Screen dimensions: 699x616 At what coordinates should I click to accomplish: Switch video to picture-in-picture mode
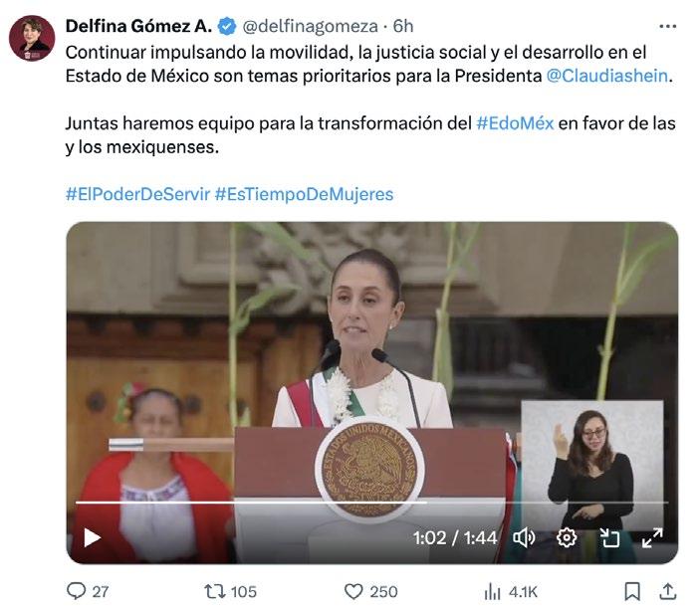pyautogui.click(x=609, y=537)
